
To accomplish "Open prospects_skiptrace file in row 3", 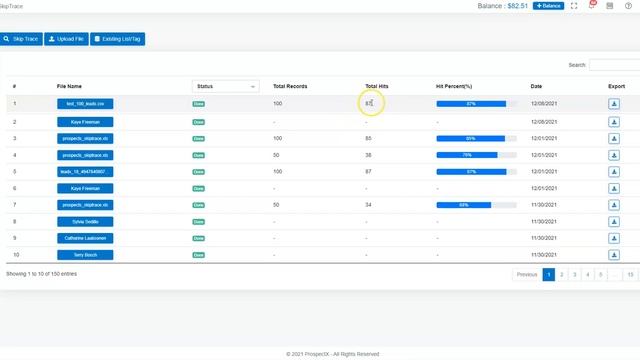I will (x=85, y=138).
